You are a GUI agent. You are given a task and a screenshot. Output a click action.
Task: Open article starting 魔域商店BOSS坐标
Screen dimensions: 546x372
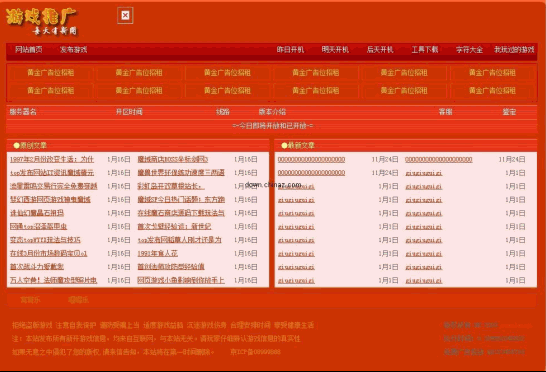[173, 159]
